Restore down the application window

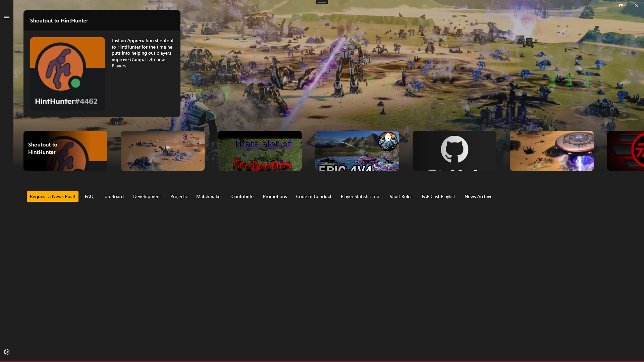[621, 5]
